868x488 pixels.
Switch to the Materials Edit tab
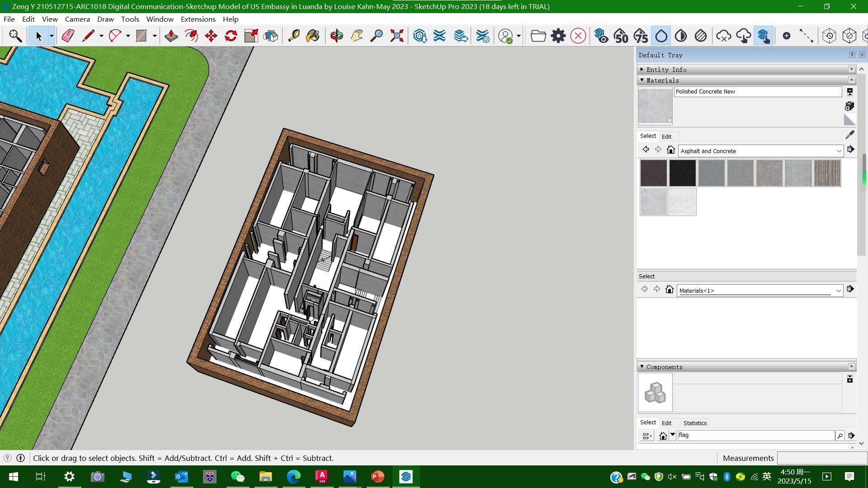[666, 136]
